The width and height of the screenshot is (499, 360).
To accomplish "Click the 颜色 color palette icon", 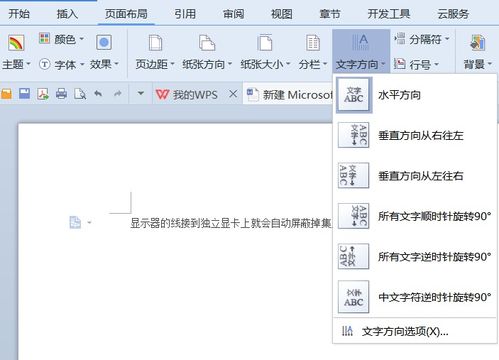I will 44,38.
